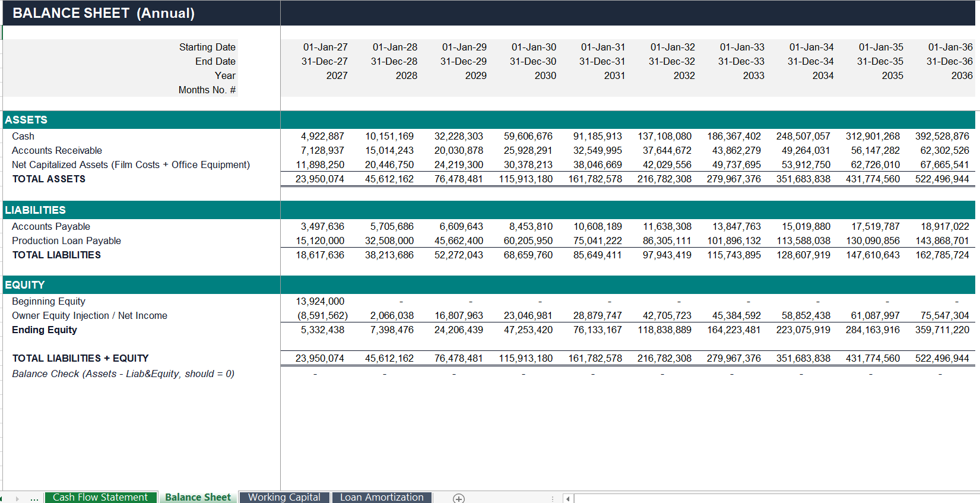Select the EQUITY section header cell

(141, 285)
